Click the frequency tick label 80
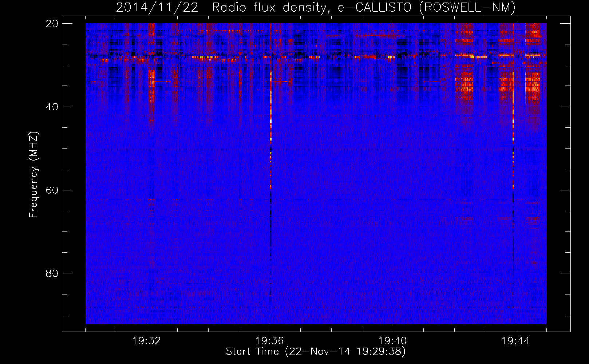The height and width of the screenshot is (364, 589). pos(52,273)
